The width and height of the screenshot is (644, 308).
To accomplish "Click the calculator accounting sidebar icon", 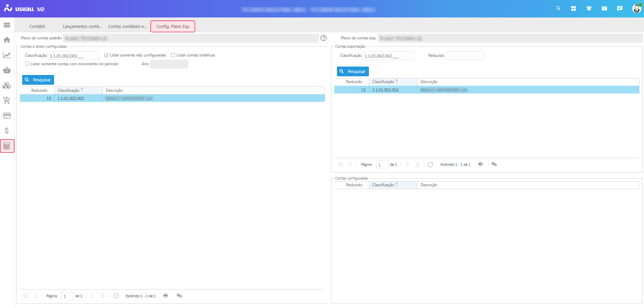I will tap(7, 146).
